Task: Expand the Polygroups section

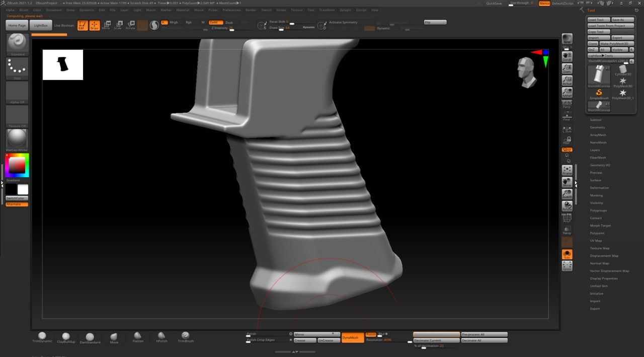Action: click(599, 210)
